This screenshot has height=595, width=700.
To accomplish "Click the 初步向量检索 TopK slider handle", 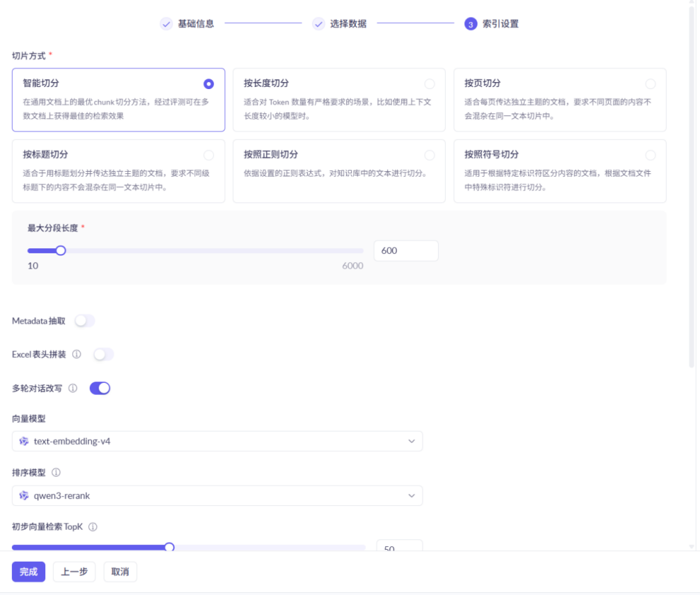I will click(169, 547).
